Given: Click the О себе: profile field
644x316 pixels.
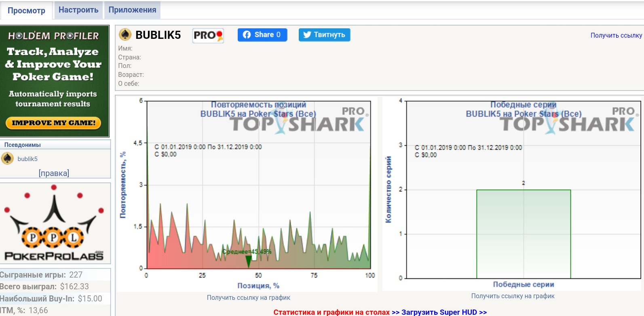Looking at the screenshot, I should [x=129, y=83].
